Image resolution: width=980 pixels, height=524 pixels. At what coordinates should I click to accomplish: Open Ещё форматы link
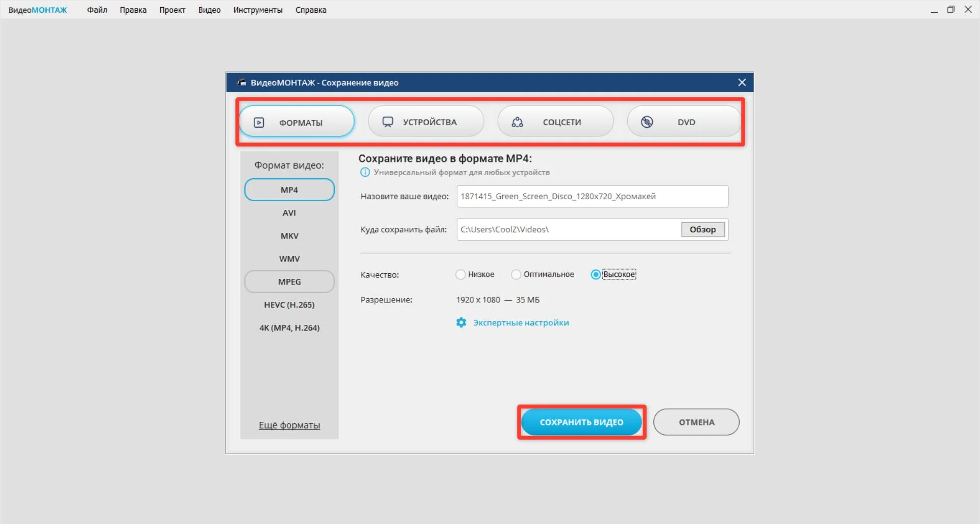point(289,425)
